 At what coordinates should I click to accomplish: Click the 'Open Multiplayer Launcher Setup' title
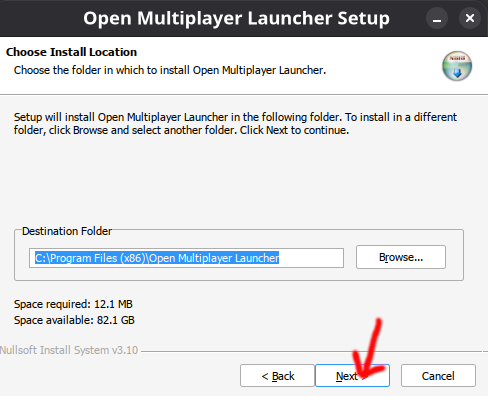pos(236,18)
